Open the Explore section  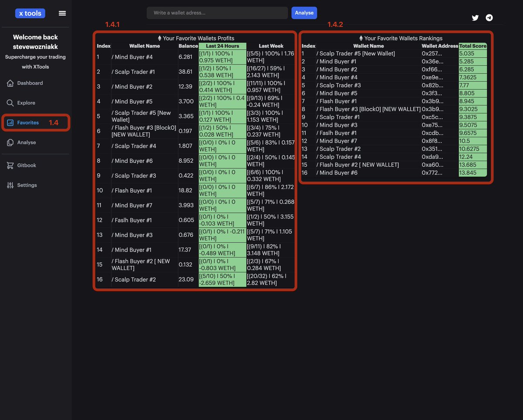26,103
